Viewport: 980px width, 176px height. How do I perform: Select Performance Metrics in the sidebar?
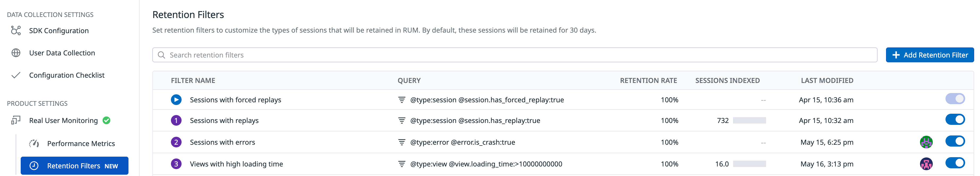click(x=81, y=143)
